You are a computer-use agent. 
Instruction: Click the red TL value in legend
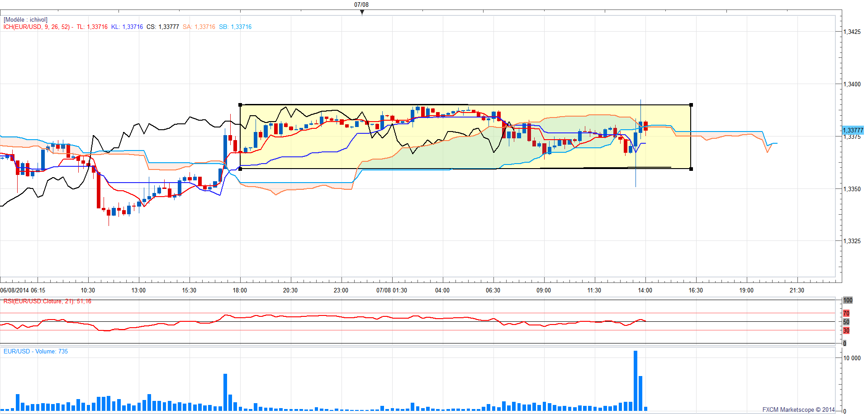pyautogui.click(x=92, y=27)
